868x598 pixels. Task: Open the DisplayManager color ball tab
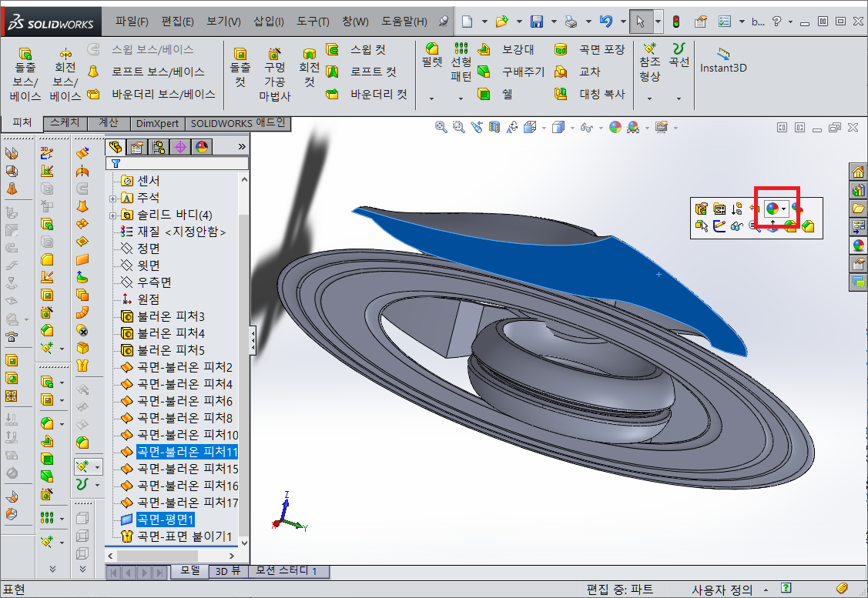pyautogui.click(x=202, y=146)
